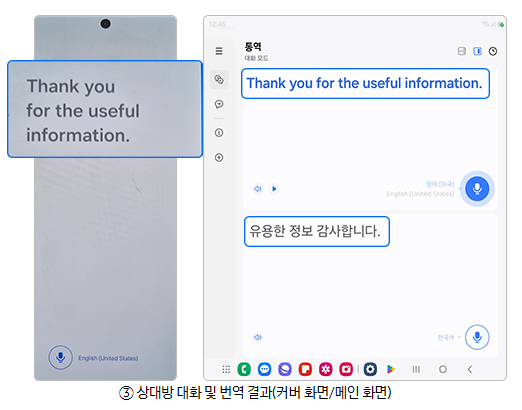Tap the back navigation arrow
Screen dimensions: 522x410
click(x=470, y=369)
